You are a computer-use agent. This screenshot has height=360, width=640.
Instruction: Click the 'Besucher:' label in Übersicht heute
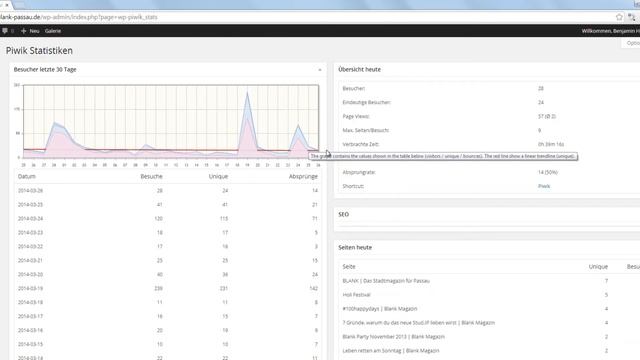(x=354, y=89)
